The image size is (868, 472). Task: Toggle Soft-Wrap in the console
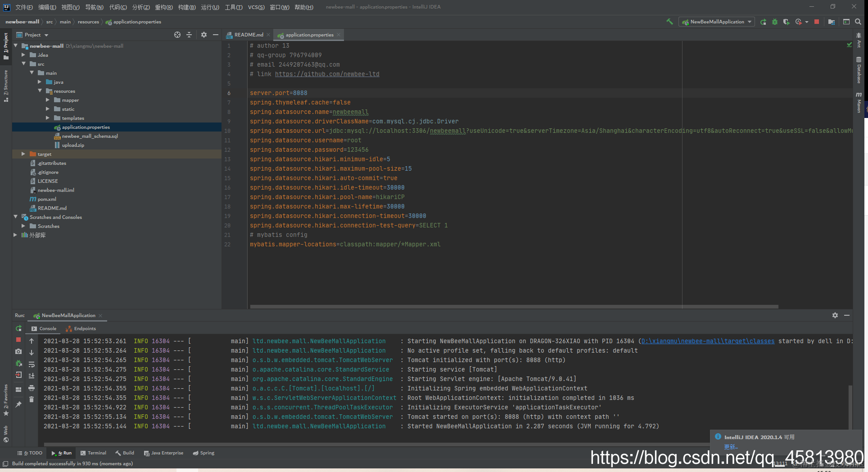point(32,364)
